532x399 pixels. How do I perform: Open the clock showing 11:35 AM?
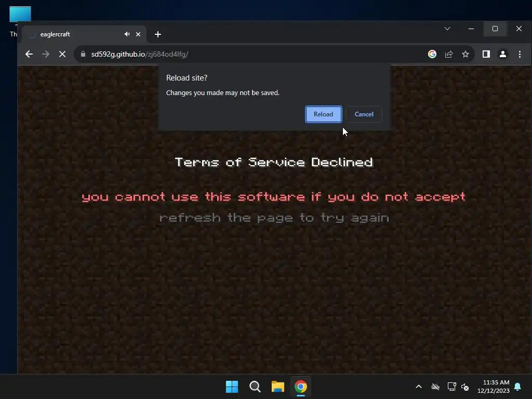tap(494, 387)
